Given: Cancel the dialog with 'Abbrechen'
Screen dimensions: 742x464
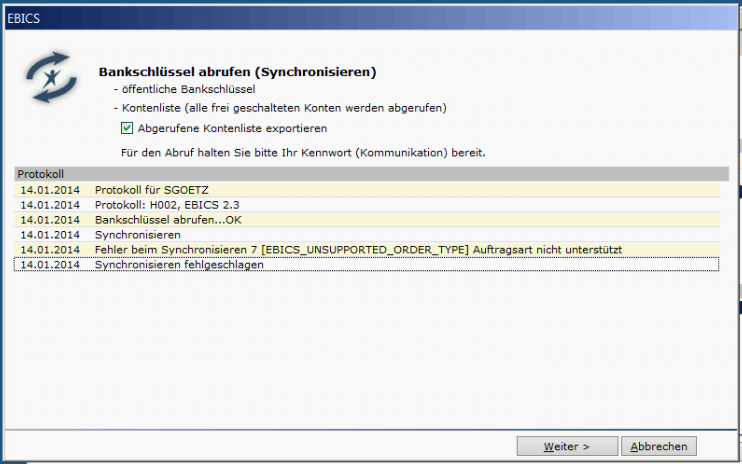Looking at the screenshot, I should (659, 446).
